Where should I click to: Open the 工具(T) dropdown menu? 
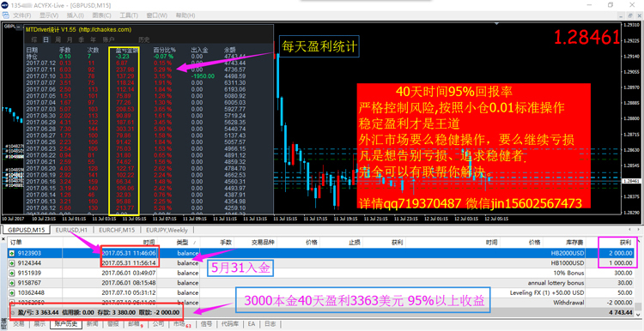pyautogui.click(x=129, y=15)
